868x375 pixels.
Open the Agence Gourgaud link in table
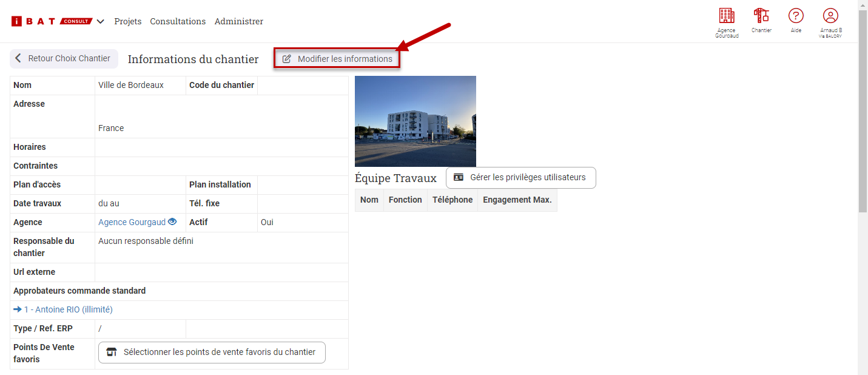[132, 223]
